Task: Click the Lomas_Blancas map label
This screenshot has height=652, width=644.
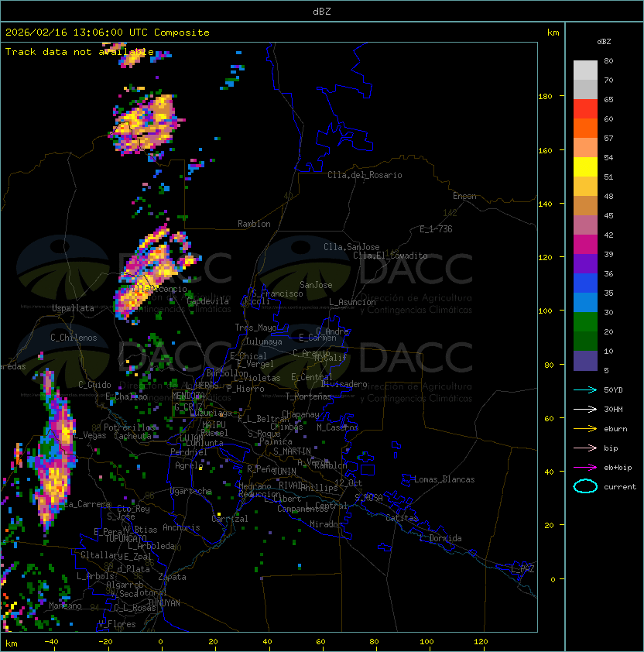Action: point(444,479)
